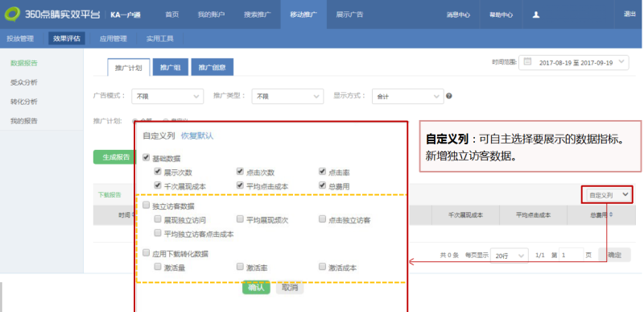Check the 激活率 checkbox

click(240, 267)
